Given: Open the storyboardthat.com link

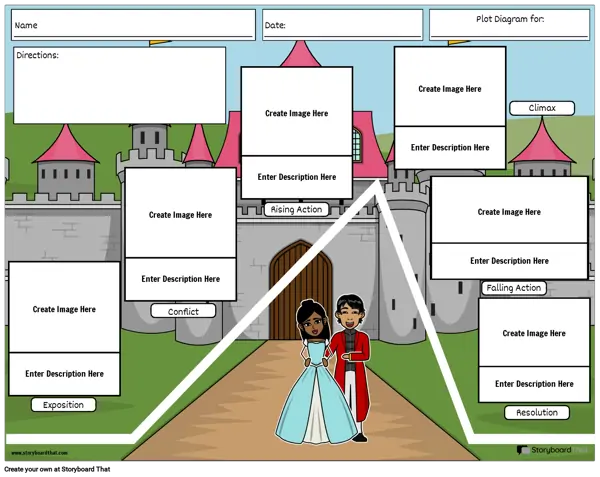Looking at the screenshot, I should tap(40, 453).
